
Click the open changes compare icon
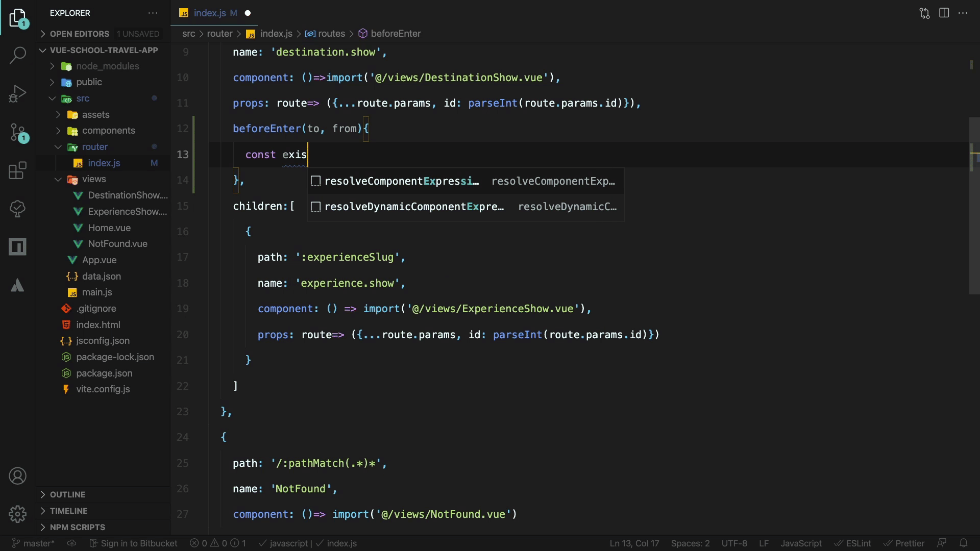(924, 13)
